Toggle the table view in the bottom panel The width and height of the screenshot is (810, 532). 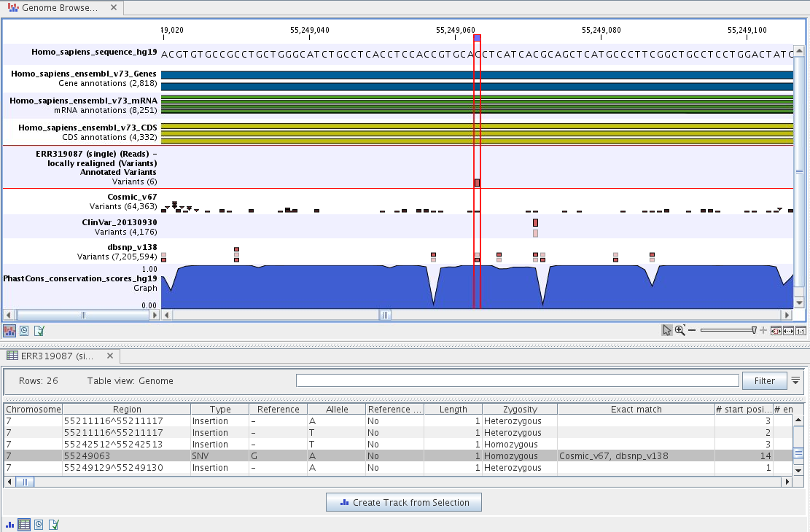pos(24,524)
